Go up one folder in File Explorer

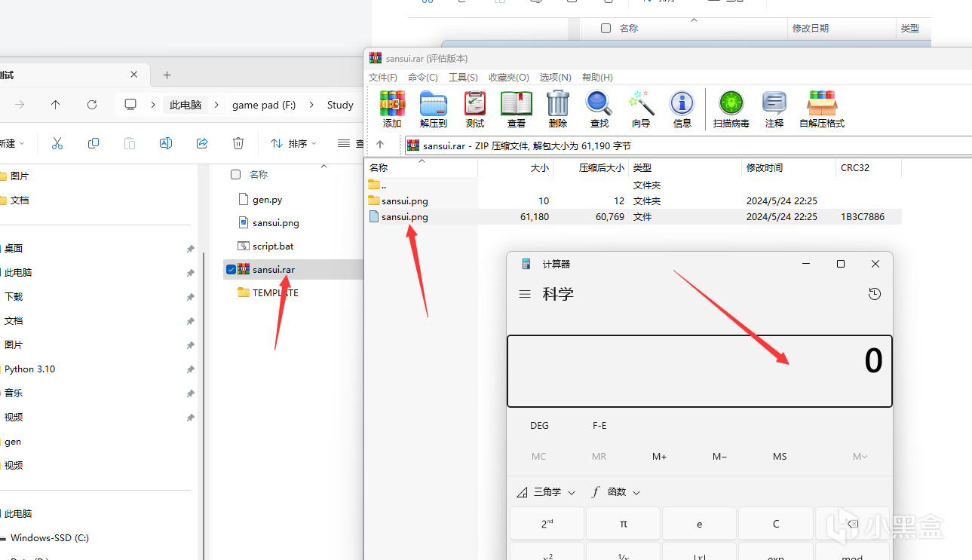(x=56, y=105)
